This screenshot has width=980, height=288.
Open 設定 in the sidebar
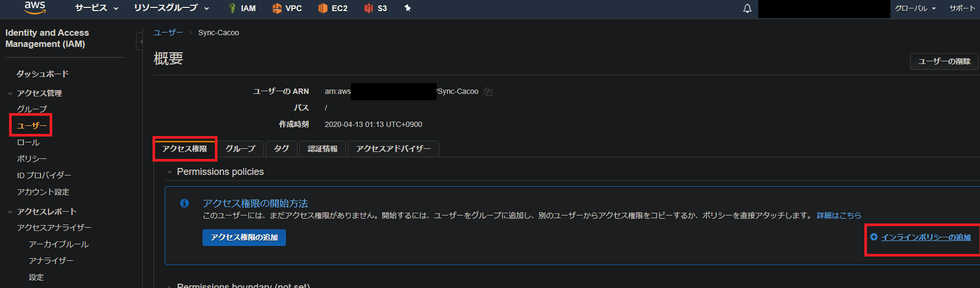click(36, 277)
